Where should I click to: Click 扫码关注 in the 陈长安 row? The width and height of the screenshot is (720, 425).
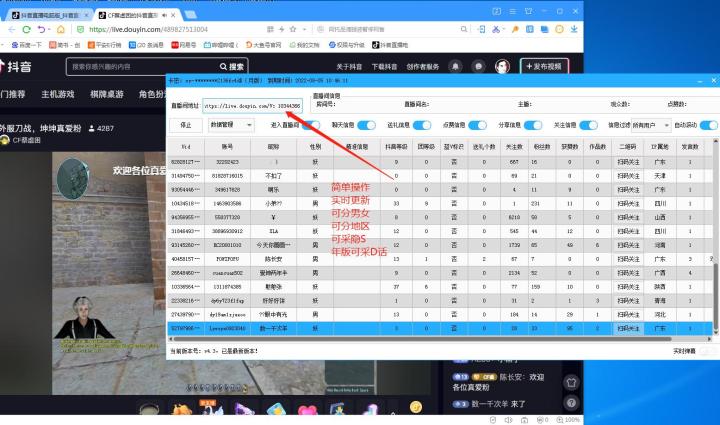tap(628, 259)
